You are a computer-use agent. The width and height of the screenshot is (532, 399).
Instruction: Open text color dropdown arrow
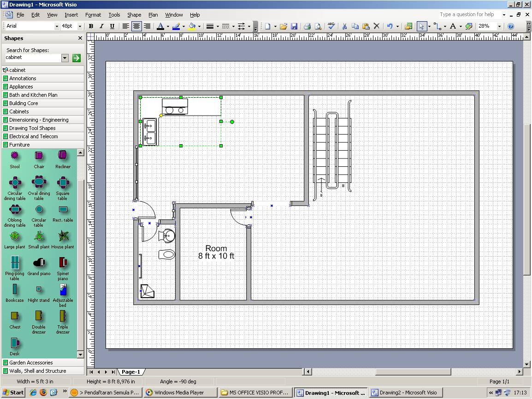[x=168, y=26]
